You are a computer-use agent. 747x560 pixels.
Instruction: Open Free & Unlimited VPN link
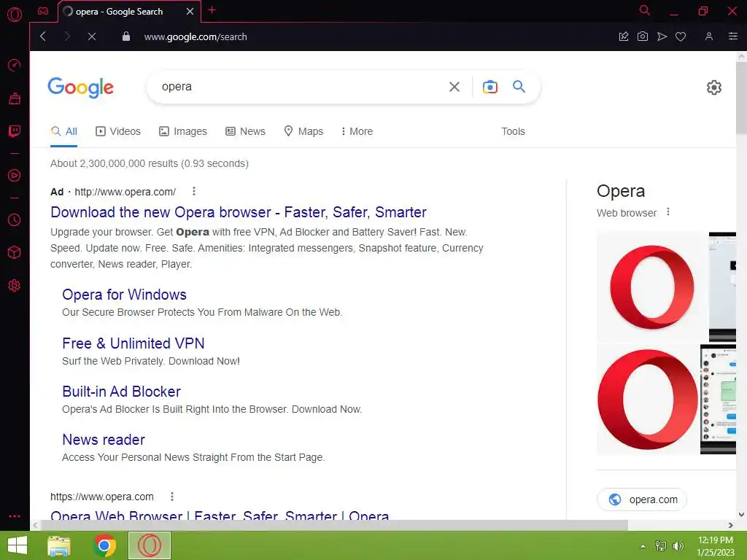pos(133,343)
